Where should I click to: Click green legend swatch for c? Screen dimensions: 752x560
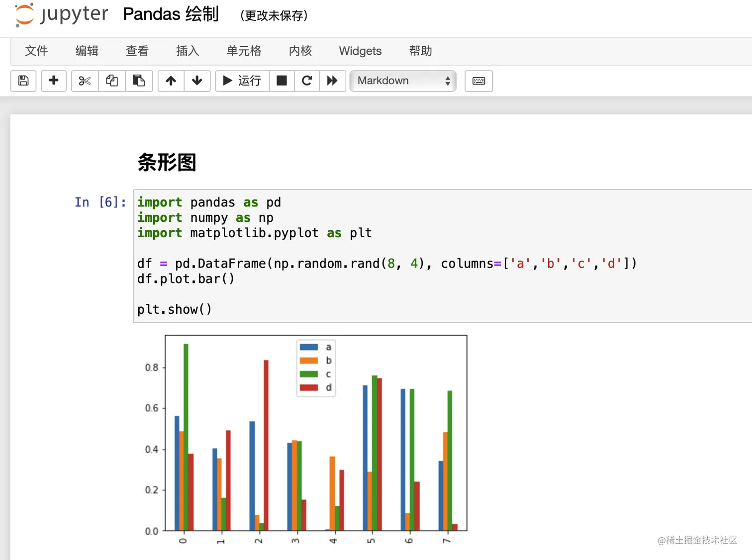pos(309,374)
